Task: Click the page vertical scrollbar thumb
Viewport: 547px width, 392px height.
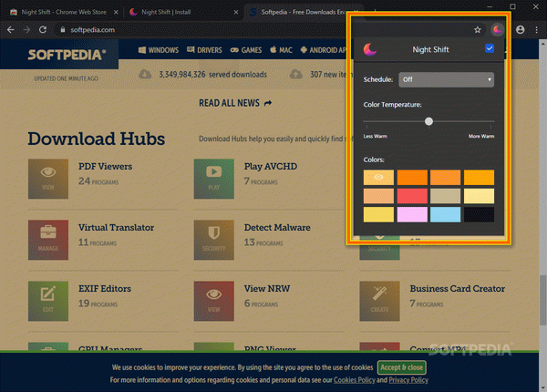Action: (x=542, y=300)
